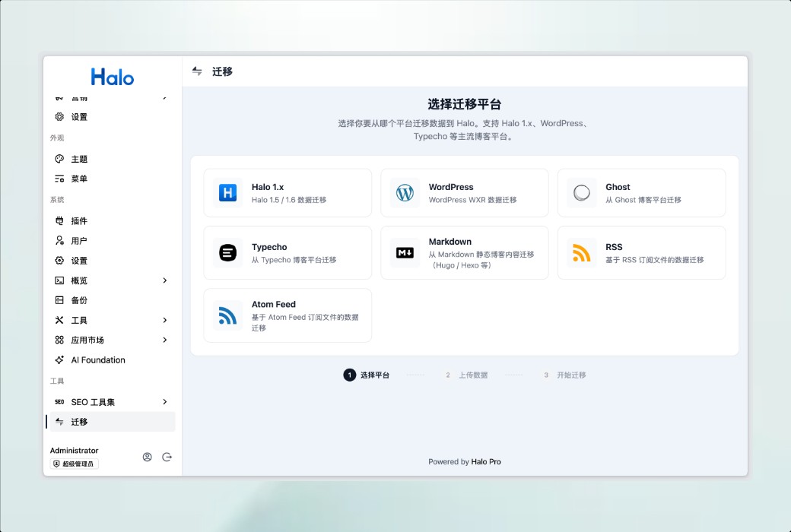Click the 概览 terminal icon
The width and height of the screenshot is (791, 532).
(x=59, y=280)
